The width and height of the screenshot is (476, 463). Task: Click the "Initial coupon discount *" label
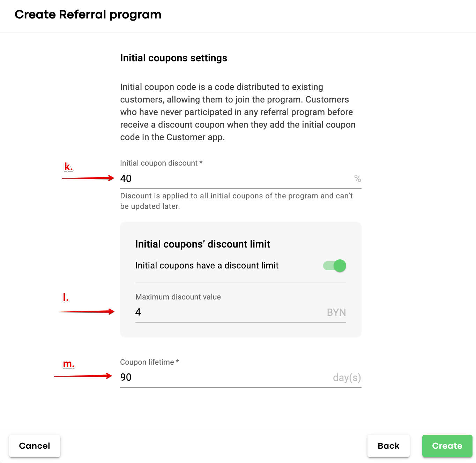[x=161, y=163]
